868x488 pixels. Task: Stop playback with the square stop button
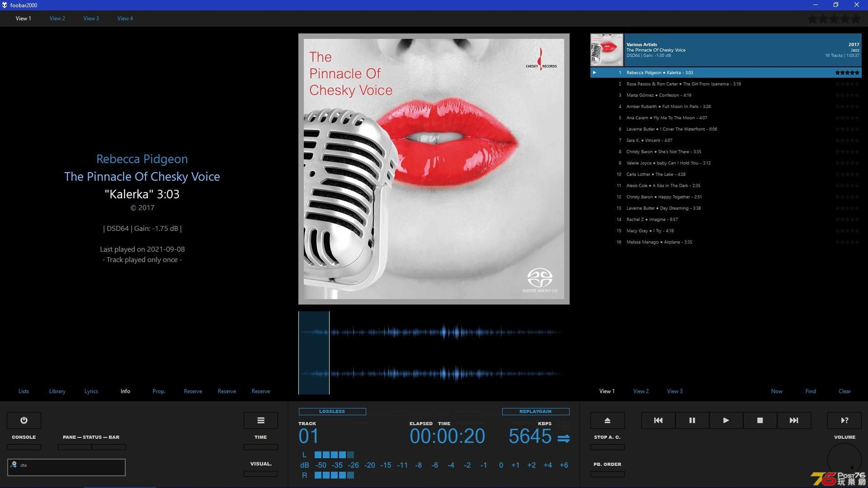coord(760,420)
